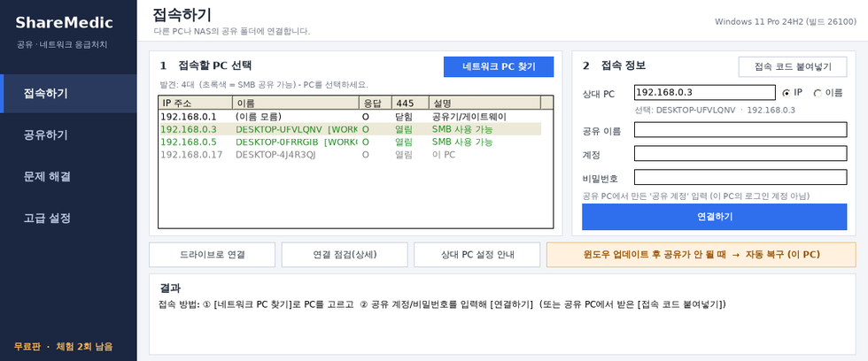868x361 pixels.
Task: Click the 접속 코드 붙여넣기 button
Action: pyautogui.click(x=793, y=67)
